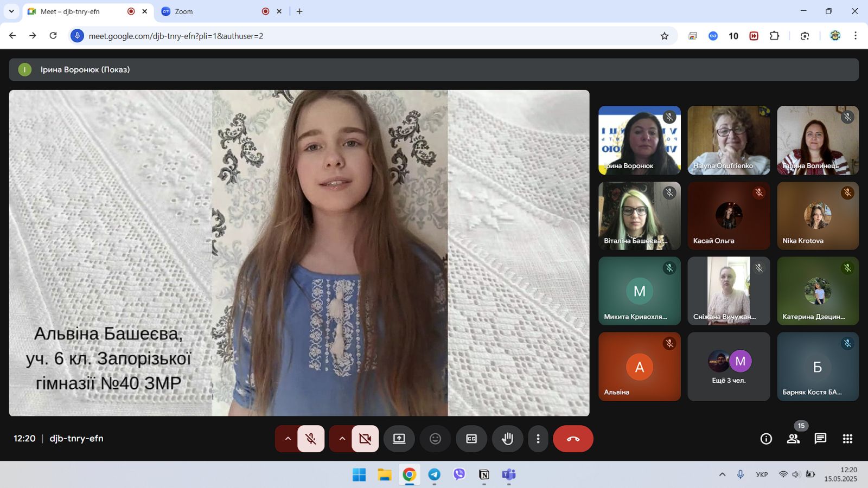The image size is (868, 488).
Task: Open the activities grid icon
Action: pyautogui.click(x=847, y=439)
